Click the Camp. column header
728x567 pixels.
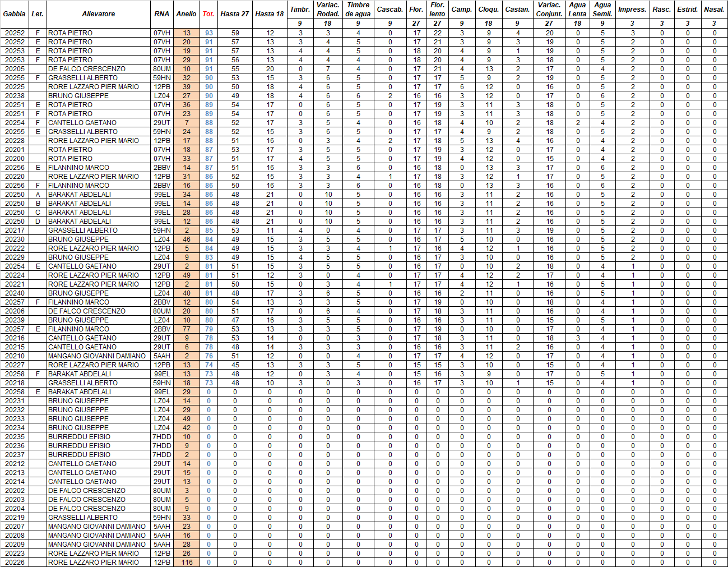point(462,10)
